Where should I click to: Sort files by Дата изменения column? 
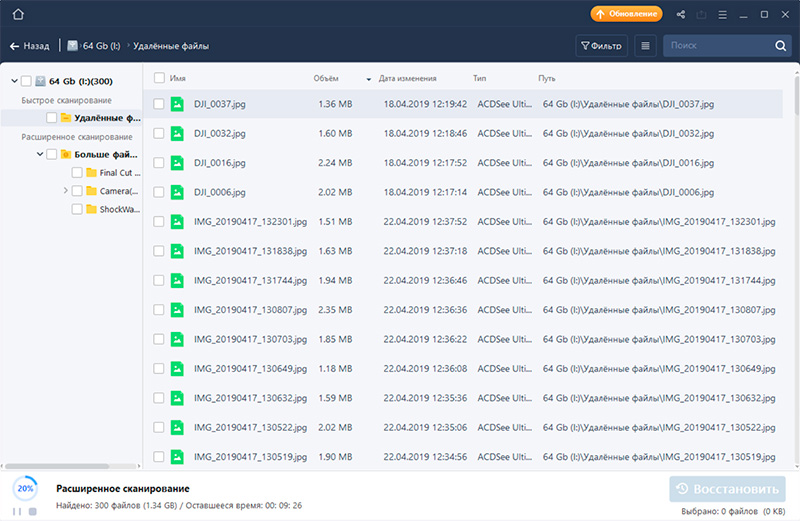pos(407,77)
